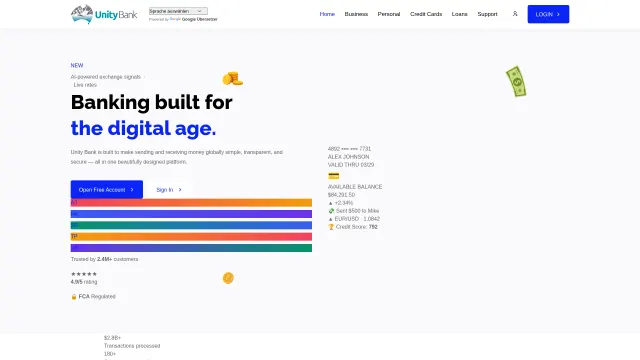Click the NEW badge text
The height and width of the screenshot is (360, 640).
point(77,65)
